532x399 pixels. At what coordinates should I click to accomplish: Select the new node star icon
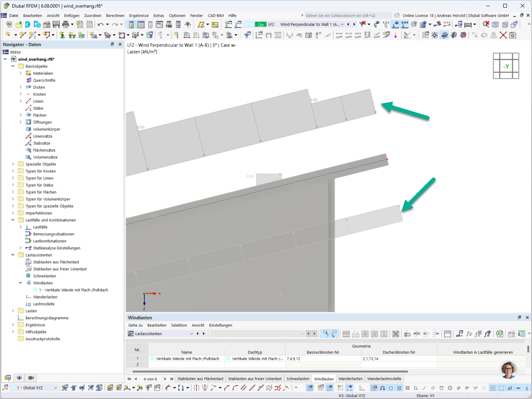(x=8, y=35)
